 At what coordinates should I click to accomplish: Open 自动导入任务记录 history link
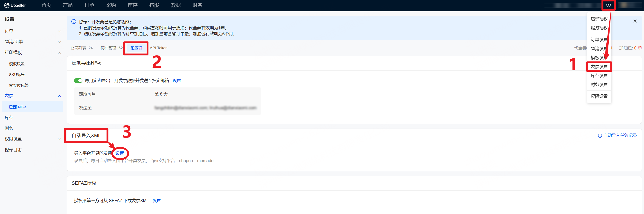617,136
